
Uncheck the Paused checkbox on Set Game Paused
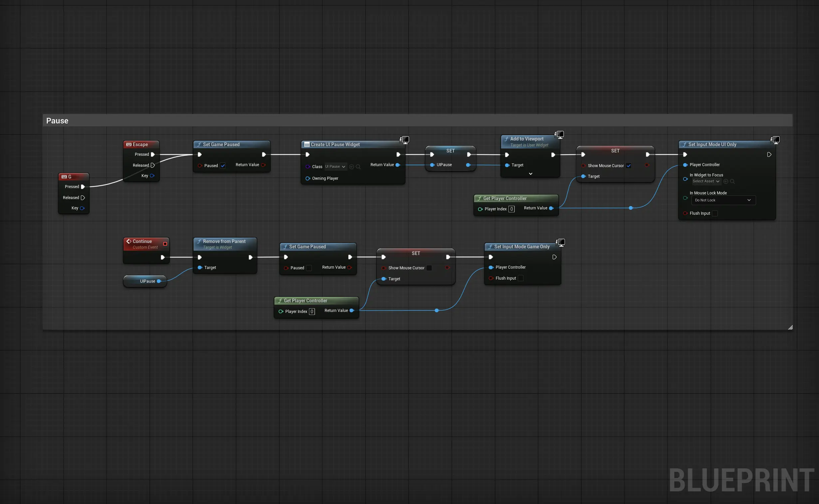(223, 165)
